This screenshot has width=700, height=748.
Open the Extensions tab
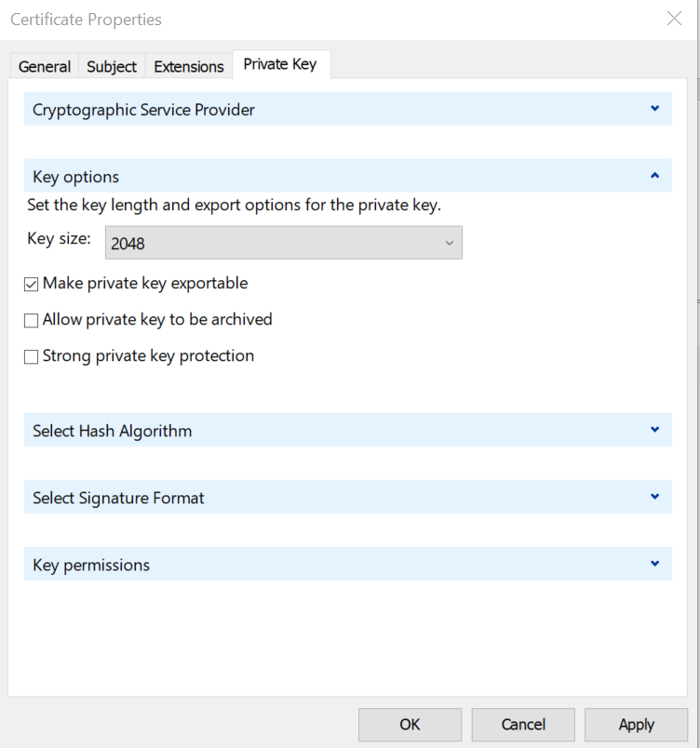point(188,66)
